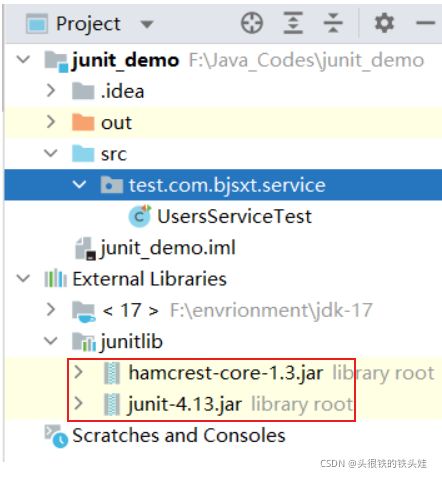Click the Select Opened File crosshair icon
Image resolution: width=442 pixels, height=477 pixels.
click(x=252, y=23)
